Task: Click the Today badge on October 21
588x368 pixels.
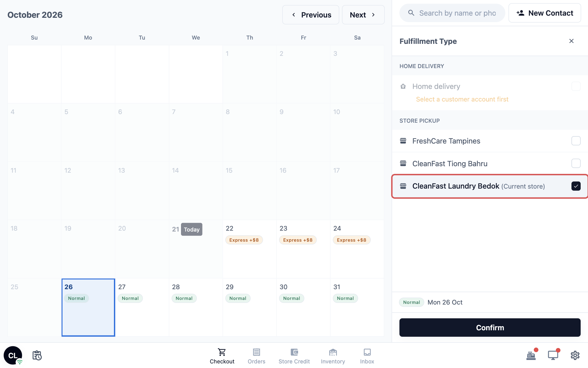Action: point(192,229)
